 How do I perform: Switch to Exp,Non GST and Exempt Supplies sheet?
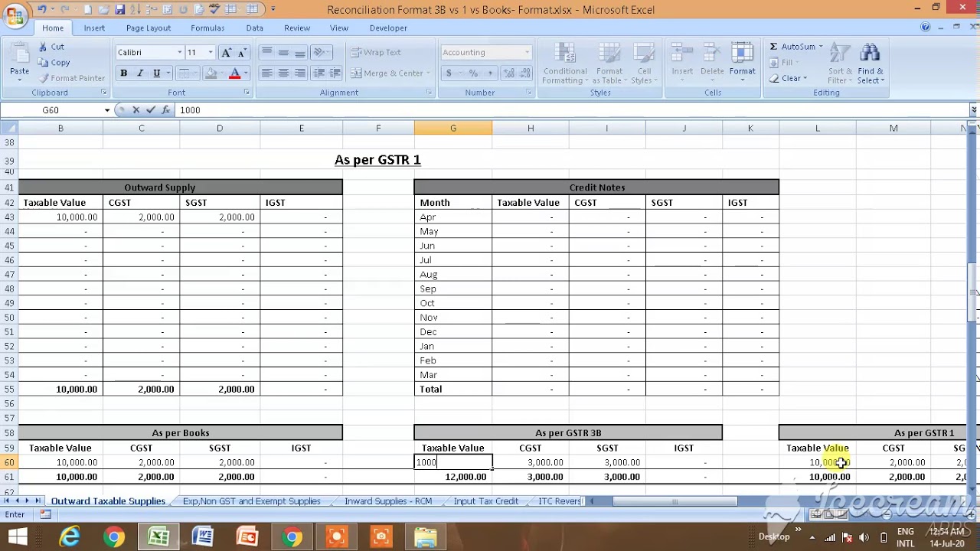251,501
